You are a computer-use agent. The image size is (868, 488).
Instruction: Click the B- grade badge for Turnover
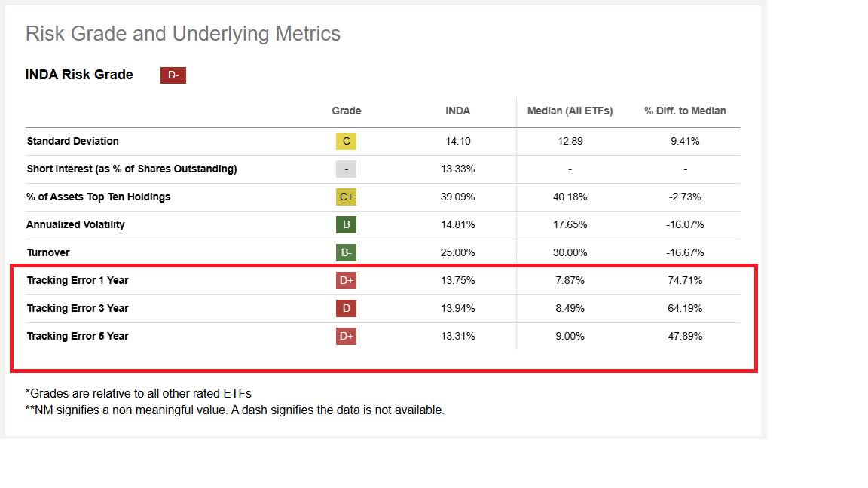click(346, 252)
